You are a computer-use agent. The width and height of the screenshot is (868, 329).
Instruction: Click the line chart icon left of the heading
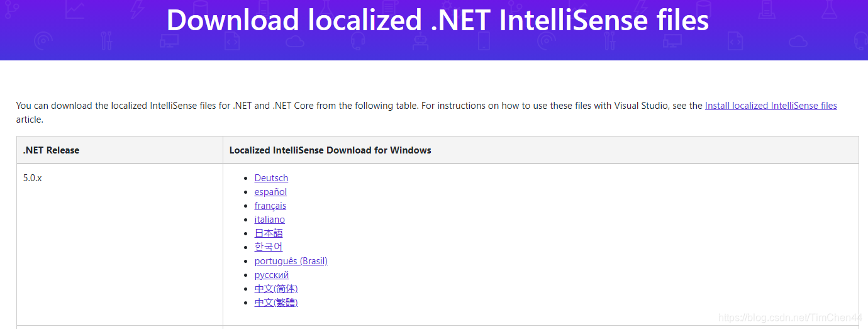coord(75,9)
